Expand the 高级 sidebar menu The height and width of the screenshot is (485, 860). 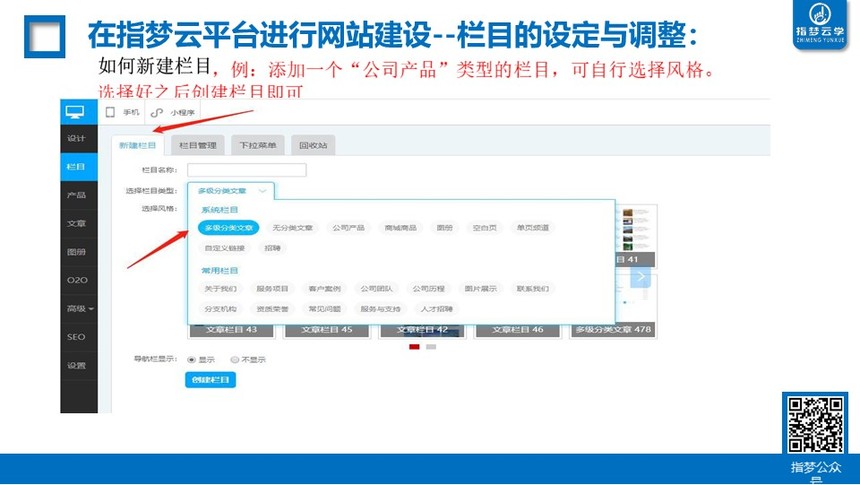pyautogui.click(x=80, y=309)
